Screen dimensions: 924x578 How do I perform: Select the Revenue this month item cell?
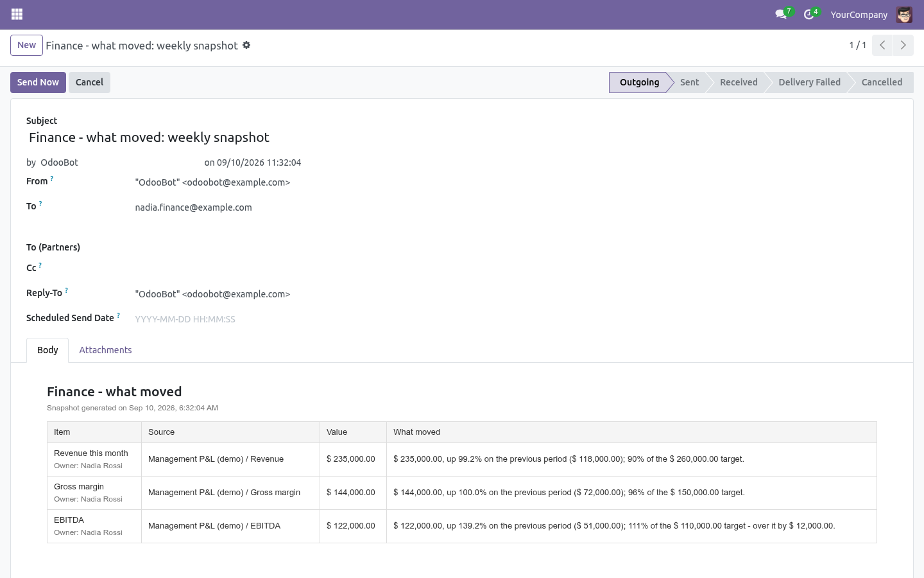94,459
